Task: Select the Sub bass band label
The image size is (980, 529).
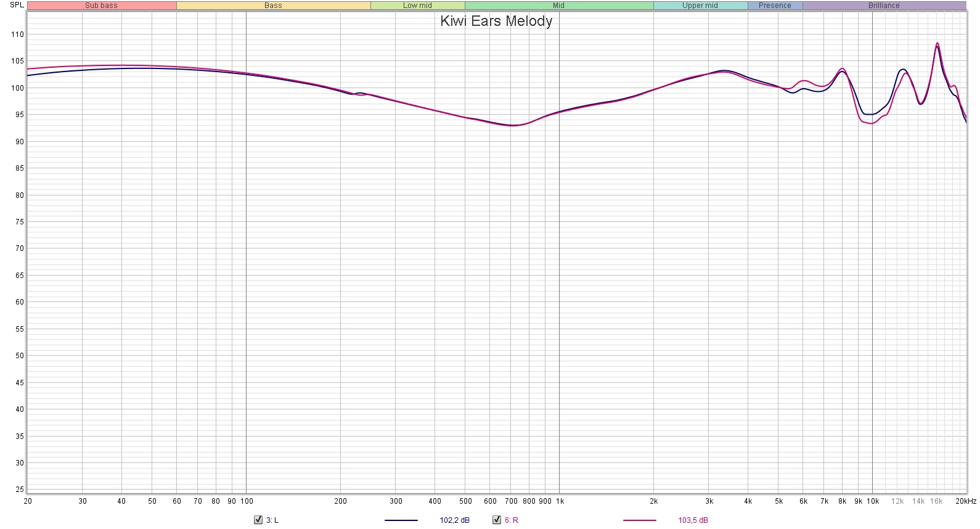Action: tap(102, 6)
